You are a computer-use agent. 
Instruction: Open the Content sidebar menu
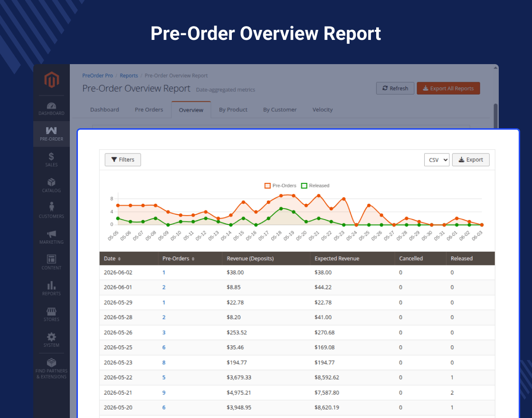52,262
